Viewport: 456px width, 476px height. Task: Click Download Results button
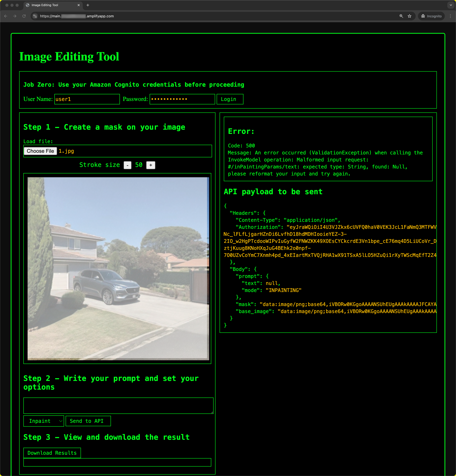(x=52, y=453)
